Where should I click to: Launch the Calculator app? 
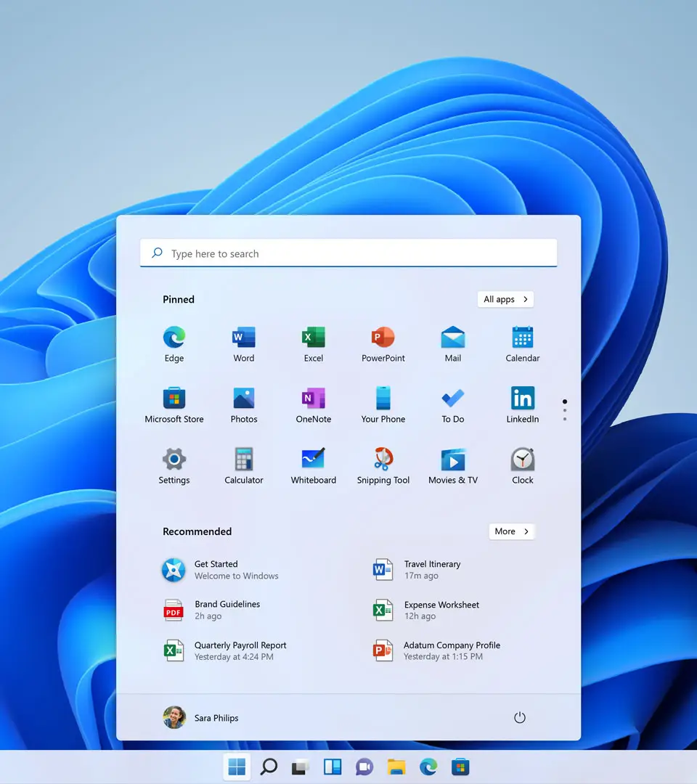pos(243,465)
